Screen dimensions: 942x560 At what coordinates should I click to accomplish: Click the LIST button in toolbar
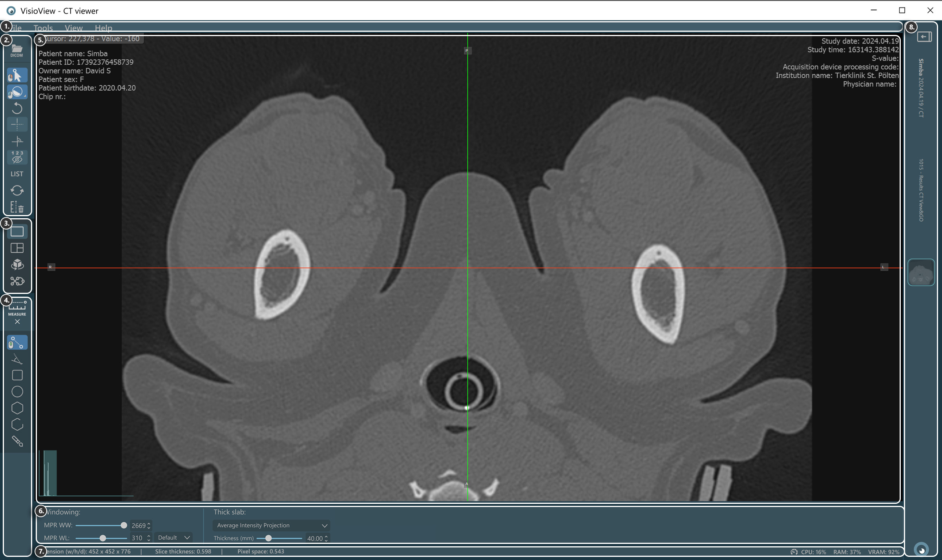coord(17,174)
